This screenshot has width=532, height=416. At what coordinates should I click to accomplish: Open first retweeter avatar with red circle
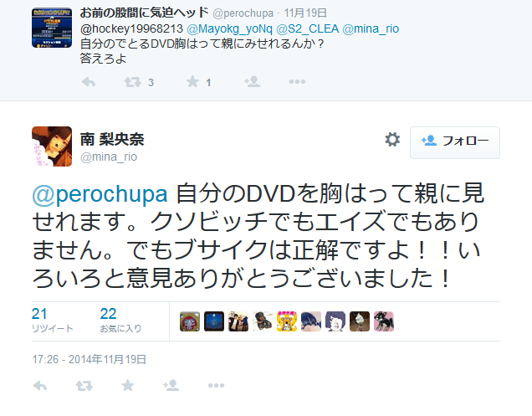coord(190,321)
